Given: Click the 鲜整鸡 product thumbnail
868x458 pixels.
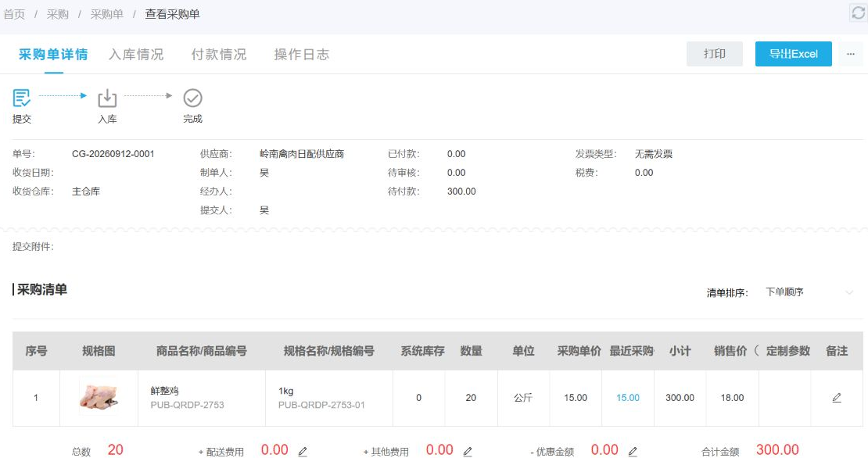Looking at the screenshot, I should (99, 397).
